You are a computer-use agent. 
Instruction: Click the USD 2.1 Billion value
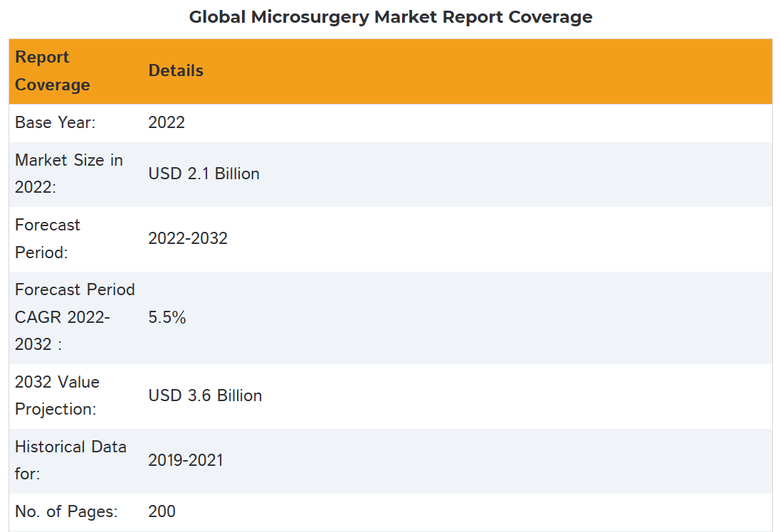(204, 174)
